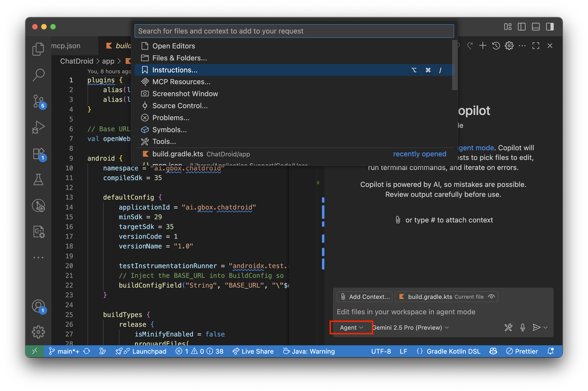Screen dimensions: 588x391
Task: Click synchronize changes icon in status bar
Action: (x=86, y=351)
